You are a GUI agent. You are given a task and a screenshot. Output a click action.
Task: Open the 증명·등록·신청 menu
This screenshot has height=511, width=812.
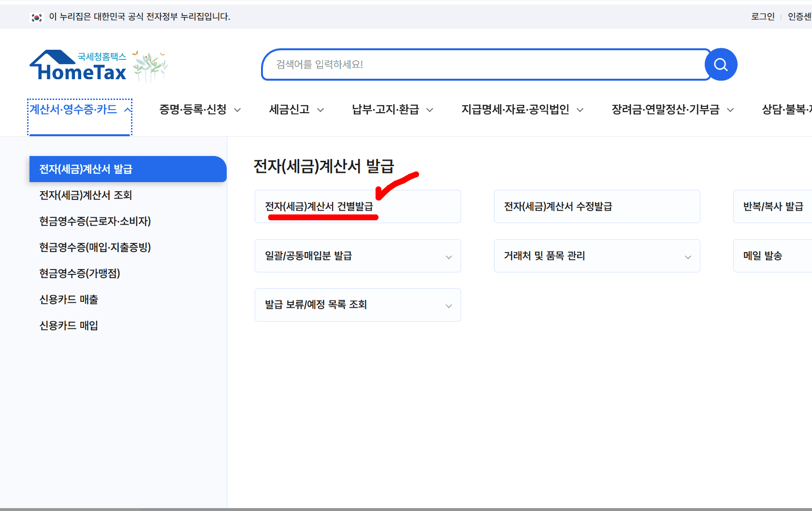click(x=200, y=110)
